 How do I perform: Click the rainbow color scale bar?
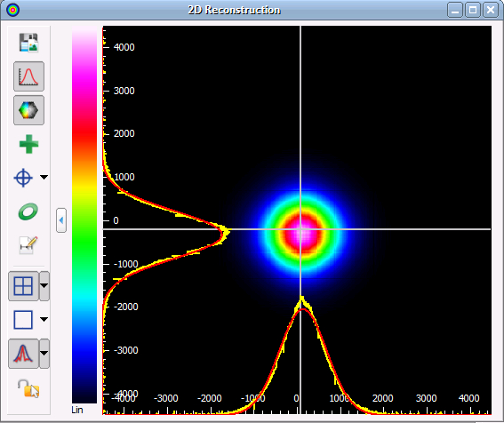(x=84, y=215)
